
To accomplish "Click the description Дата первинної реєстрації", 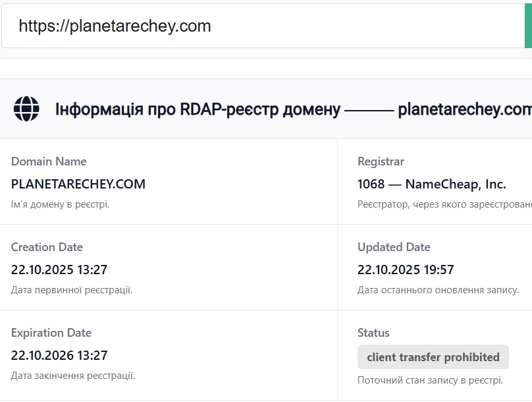I will 72,290.
